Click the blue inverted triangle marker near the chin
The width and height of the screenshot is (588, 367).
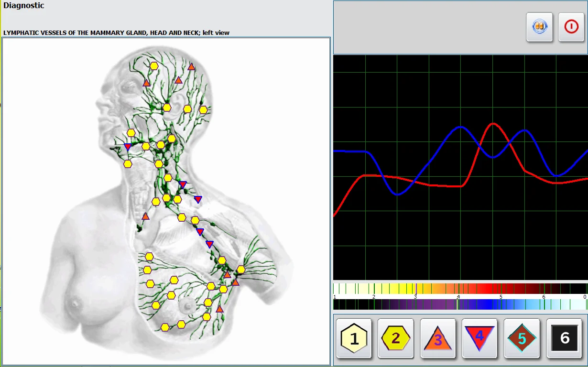click(128, 147)
